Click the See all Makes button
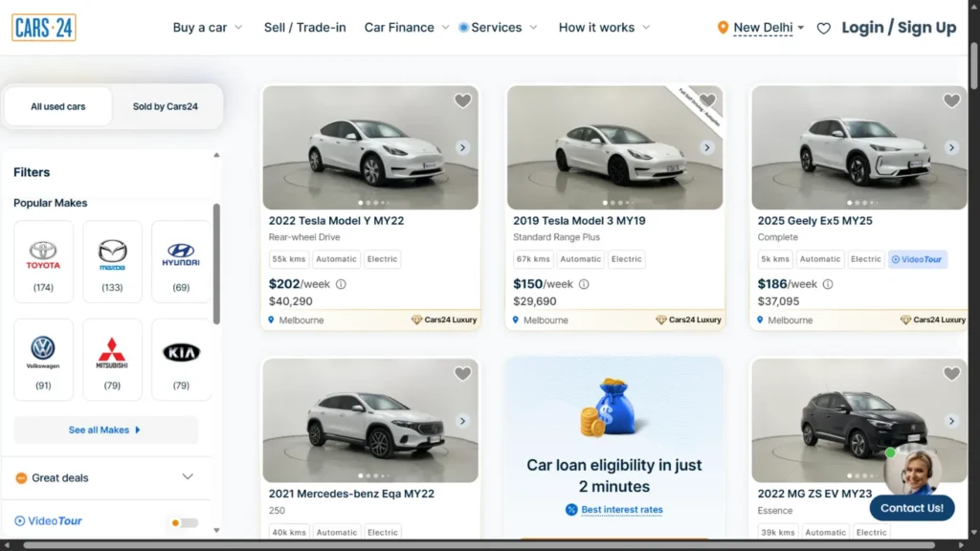Viewport: 980px width, 551px height. click(105, 430)
